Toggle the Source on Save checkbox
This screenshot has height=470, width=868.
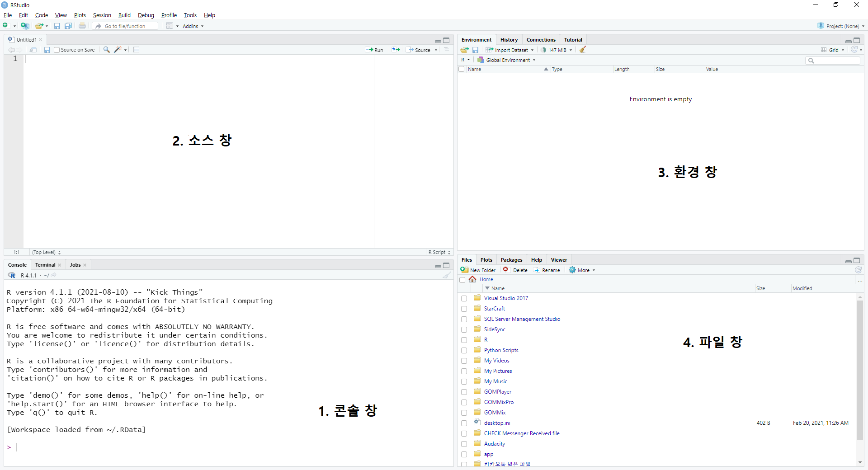[57, 50]
